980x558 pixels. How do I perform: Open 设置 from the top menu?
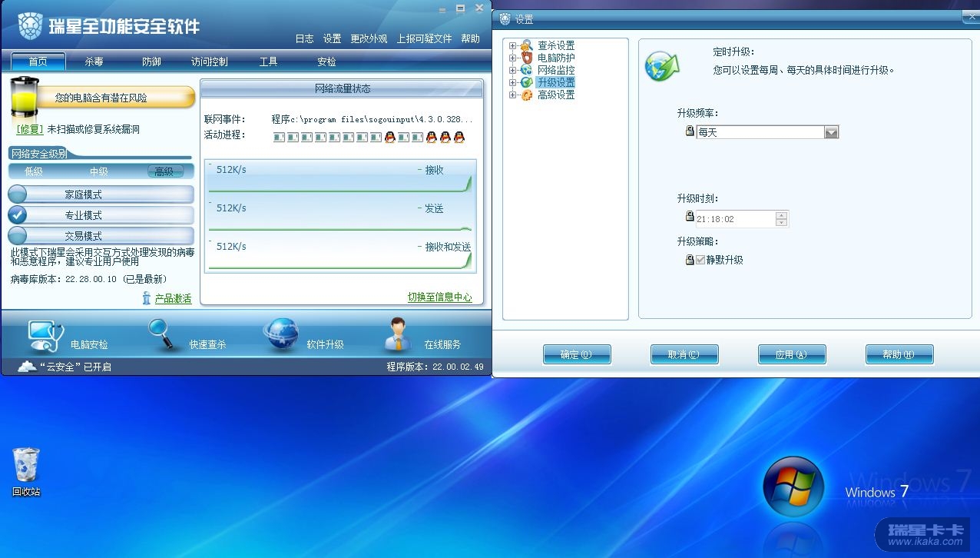[332, 38]
